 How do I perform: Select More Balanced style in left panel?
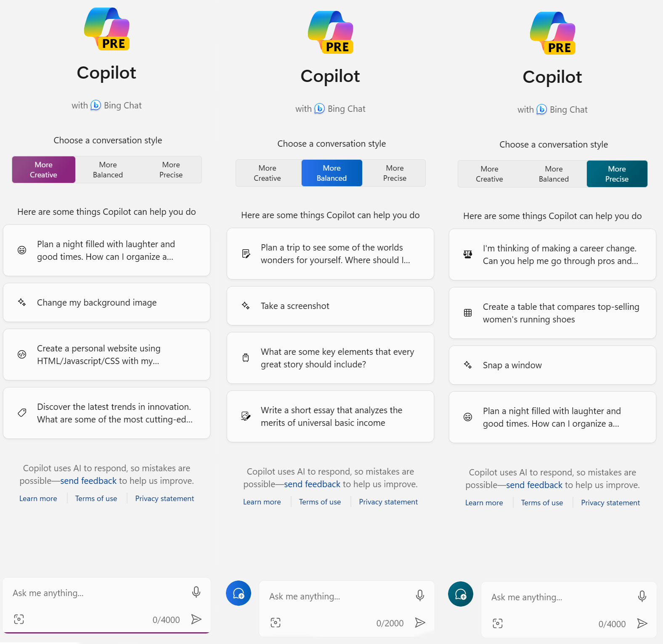(x=108, y=170)
